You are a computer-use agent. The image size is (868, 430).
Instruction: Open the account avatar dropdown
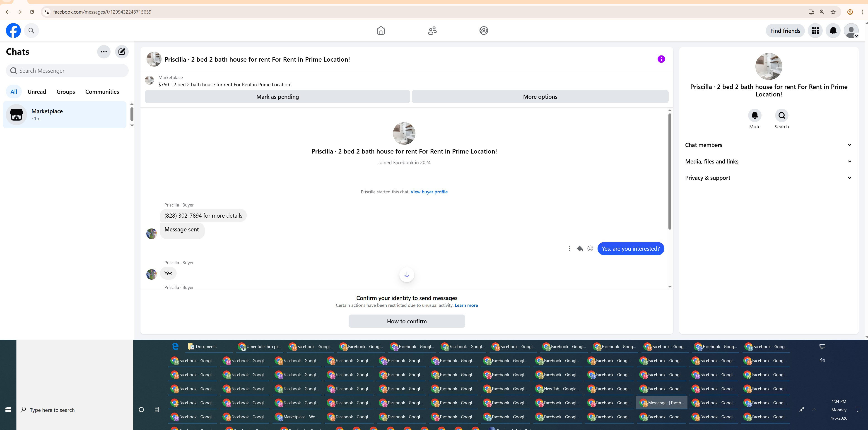[851, 31]
